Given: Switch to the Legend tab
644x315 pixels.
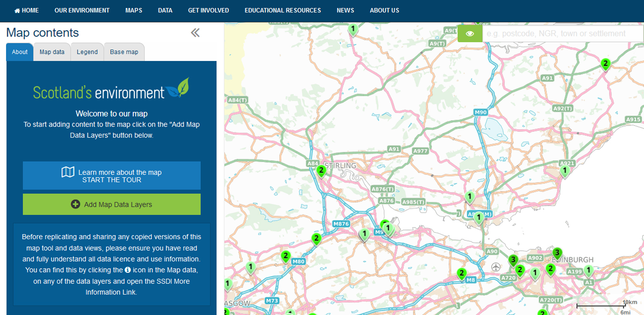Looking at the screenshot, I should click(87, 52).
